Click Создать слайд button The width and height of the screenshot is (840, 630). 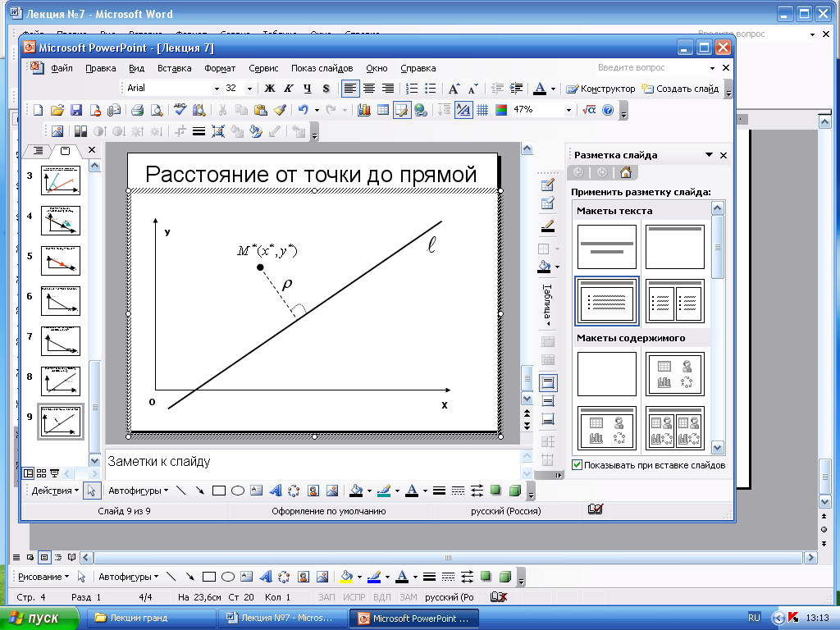[680, 89]
